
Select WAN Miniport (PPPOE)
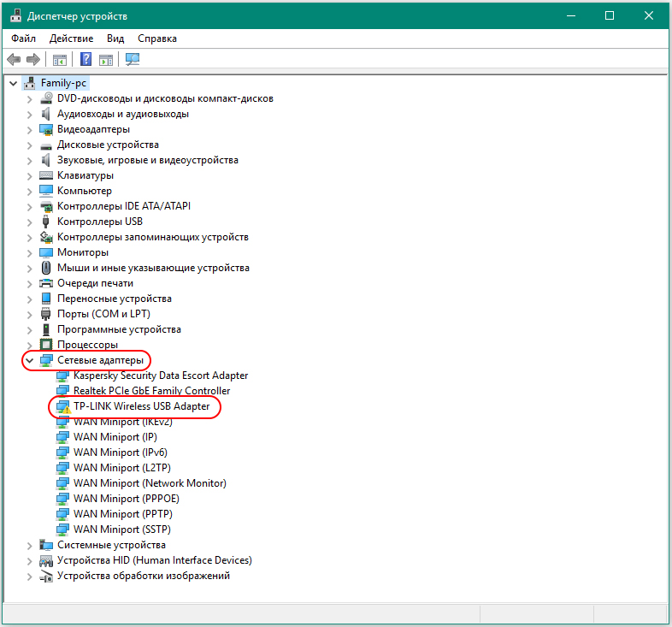[x=127, y=499]
